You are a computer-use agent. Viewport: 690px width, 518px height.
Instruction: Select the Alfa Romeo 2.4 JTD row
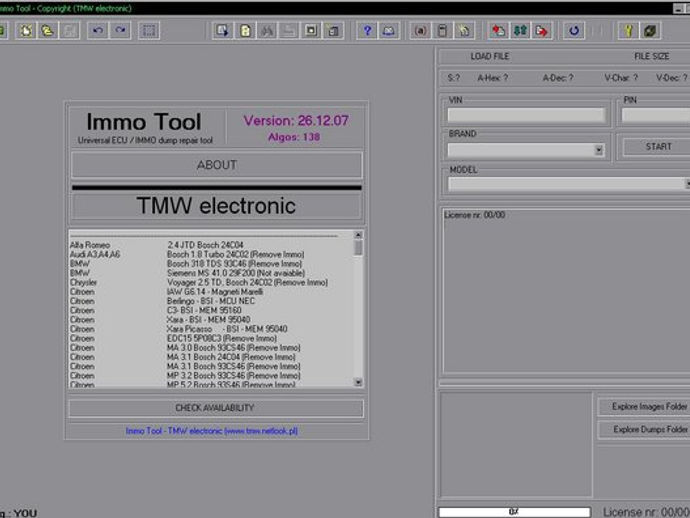[x=211, y=245]
